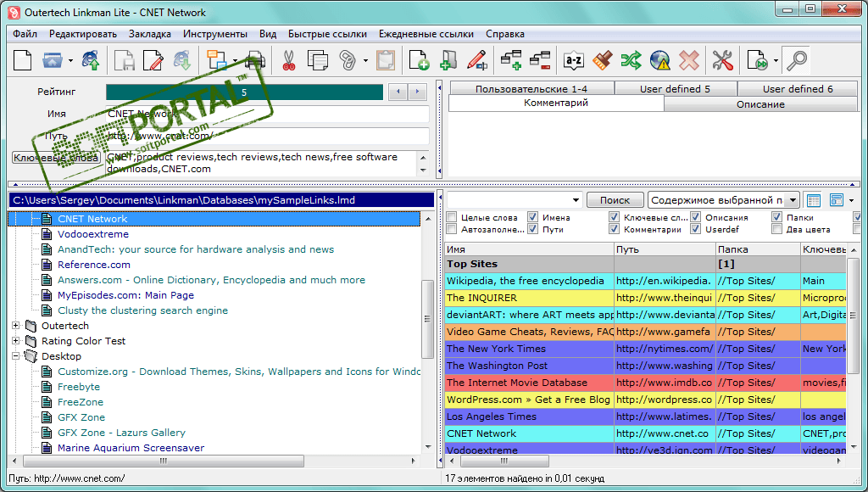Uncheck the "Имена" checkbox

532,217
